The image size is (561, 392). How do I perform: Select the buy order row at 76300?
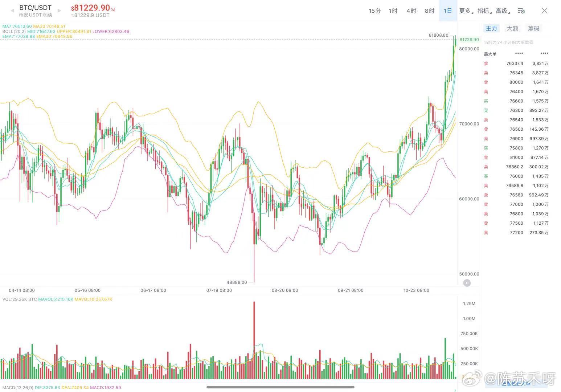(x=516, y=110)
